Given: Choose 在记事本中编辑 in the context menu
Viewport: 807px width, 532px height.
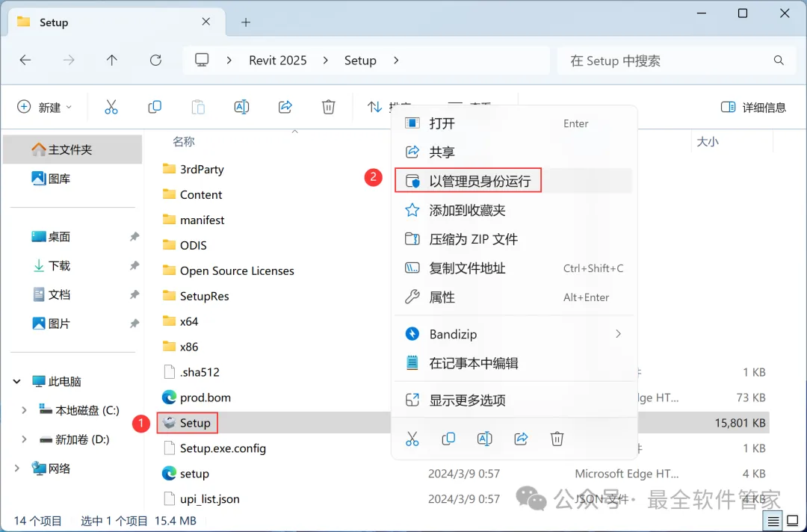Looking at the screenshot, I should (513, 363).
